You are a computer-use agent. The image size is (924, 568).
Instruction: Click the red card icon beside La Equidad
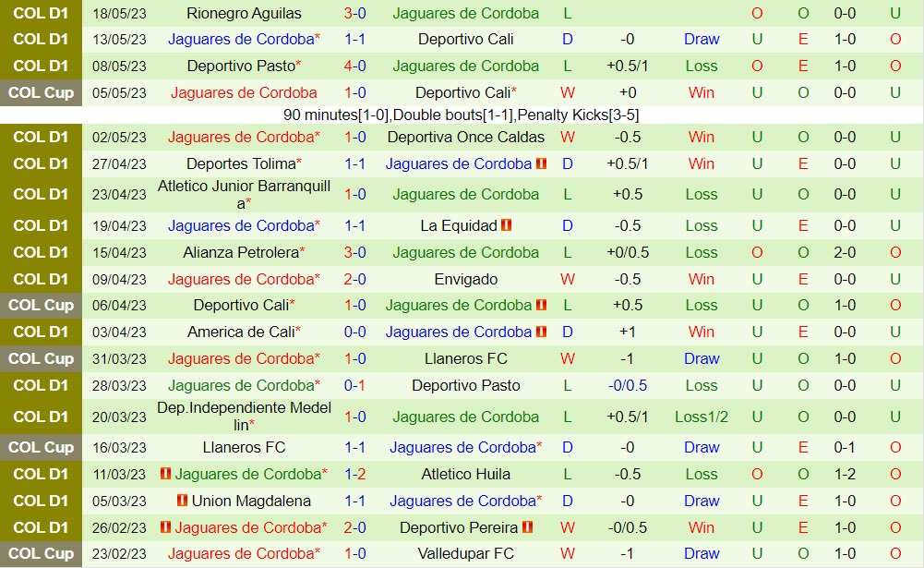[507, 225]
